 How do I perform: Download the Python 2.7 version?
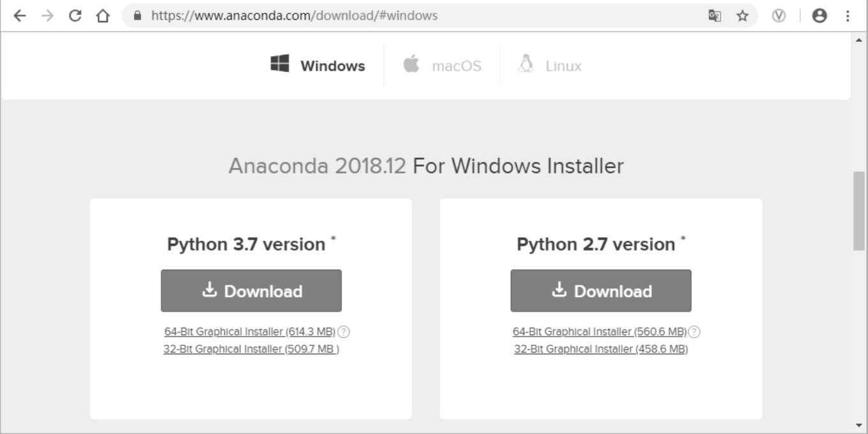pos(601,291)
